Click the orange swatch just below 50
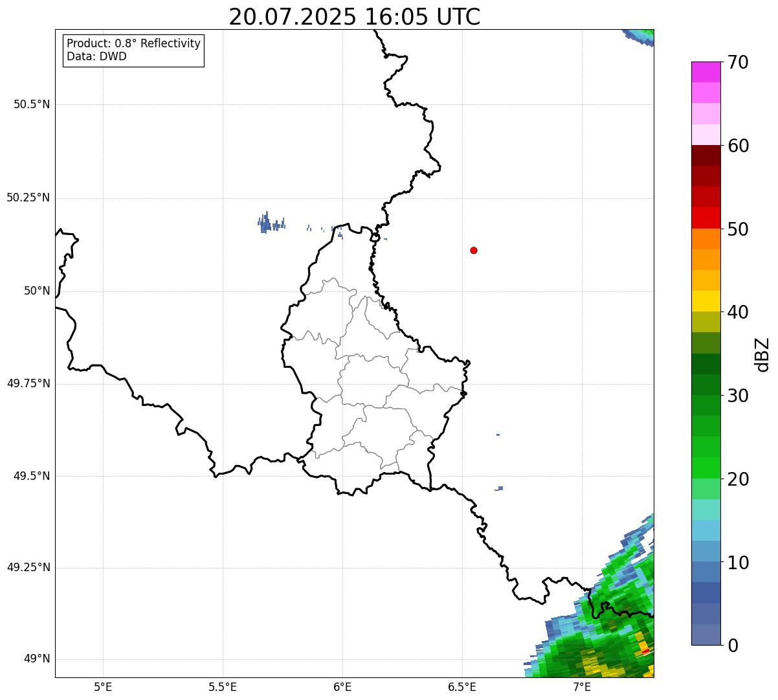Viewport: 778px width, 700px height. coord(706,239)
